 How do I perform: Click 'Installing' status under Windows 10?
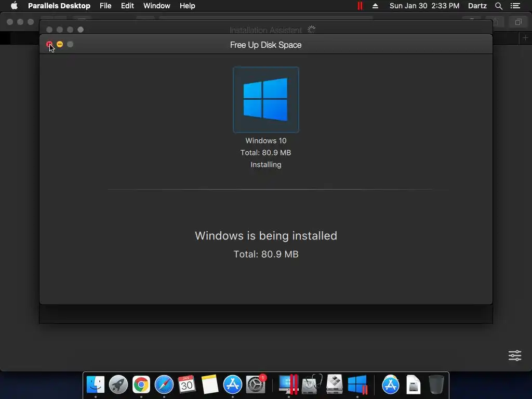265,165
